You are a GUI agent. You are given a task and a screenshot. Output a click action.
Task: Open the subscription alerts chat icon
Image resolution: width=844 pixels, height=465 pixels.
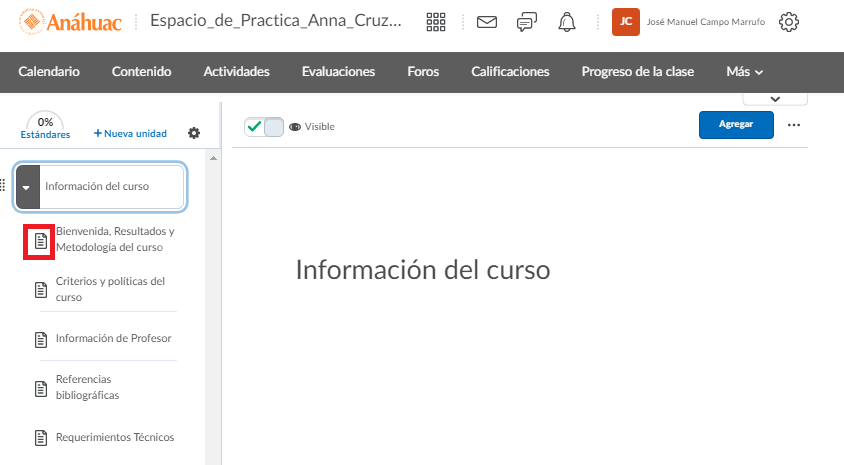pyautogui.click(x=527, y=22)
